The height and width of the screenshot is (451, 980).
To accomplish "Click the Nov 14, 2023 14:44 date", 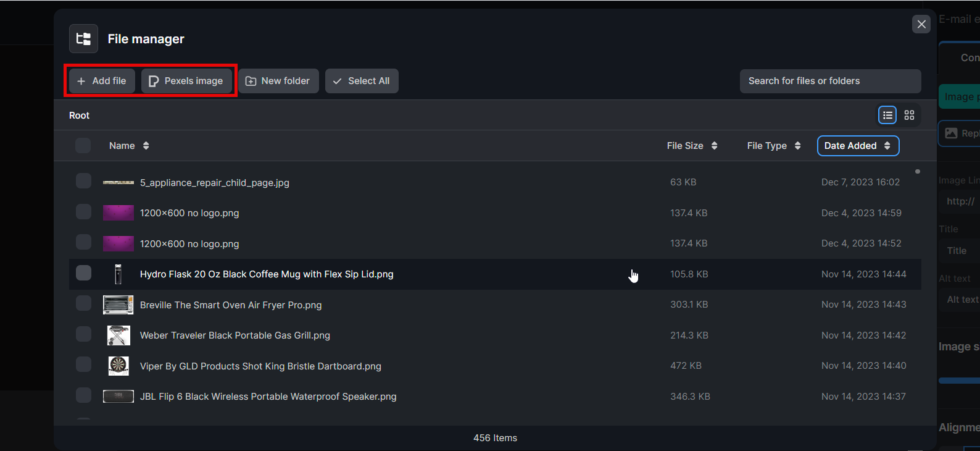I will (x=863, y=274).
